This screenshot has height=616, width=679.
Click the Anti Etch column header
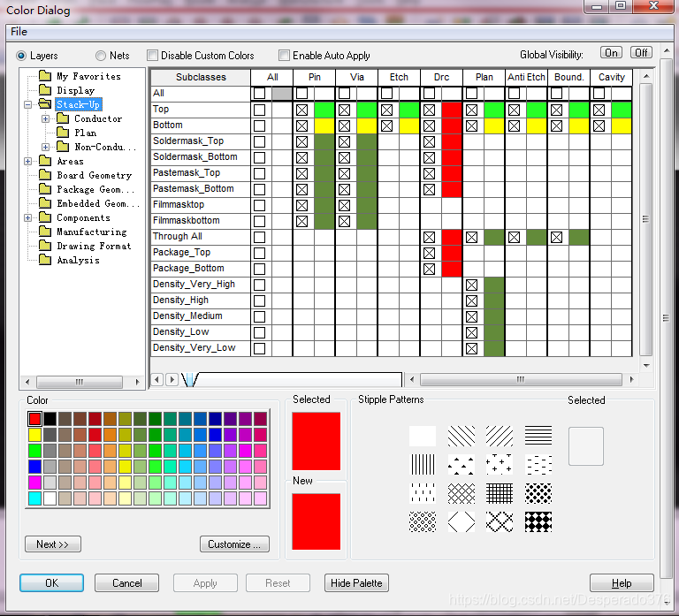tap(526, 77)
